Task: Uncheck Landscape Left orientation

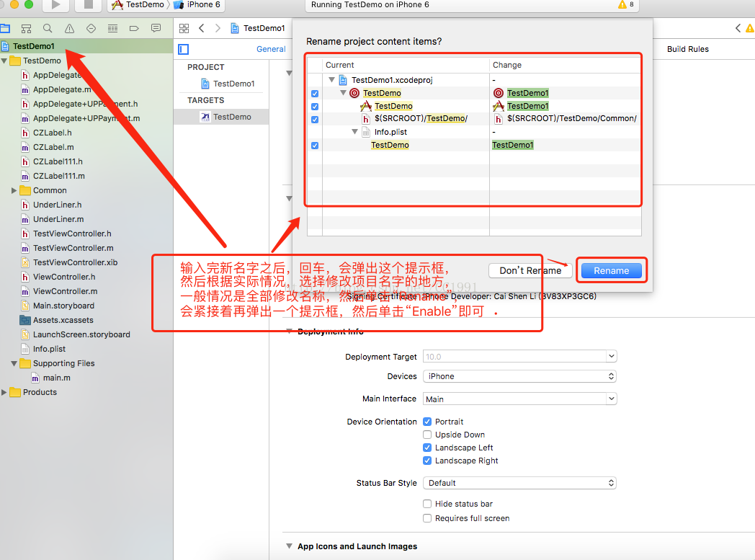Action: (x=427, y=448)
